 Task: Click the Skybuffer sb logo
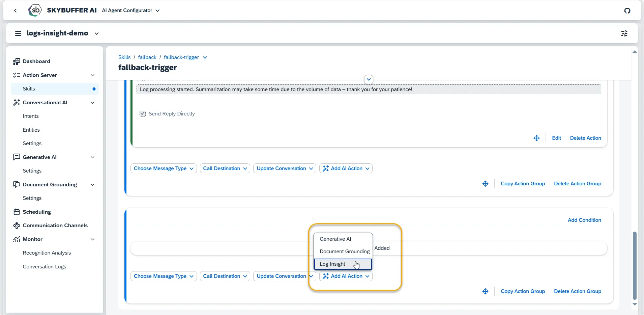(35, 10)
